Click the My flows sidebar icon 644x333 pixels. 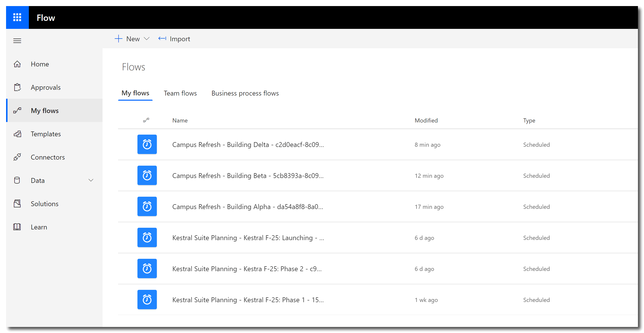pos(17,111)
